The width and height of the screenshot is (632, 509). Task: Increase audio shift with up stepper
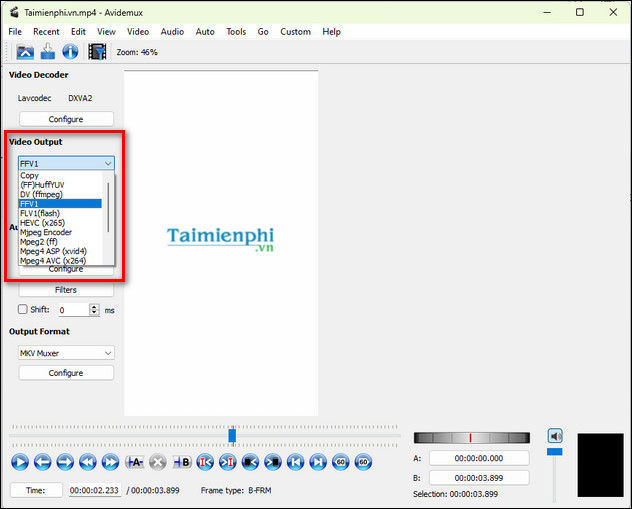click(94, 307)
